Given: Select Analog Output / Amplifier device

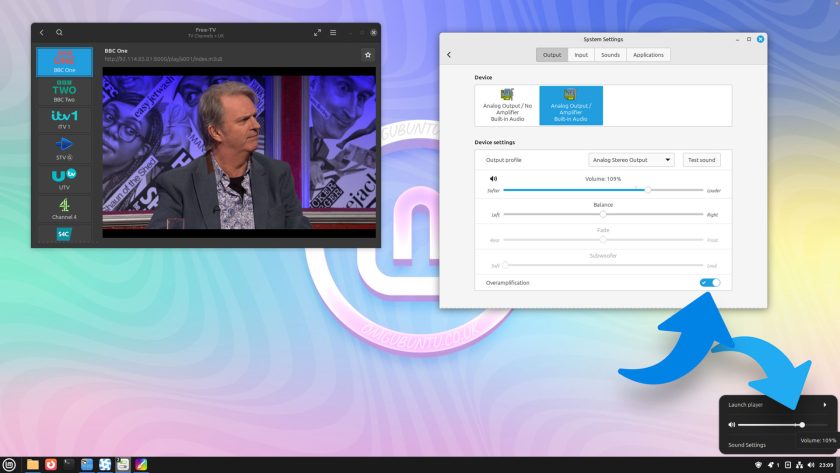Looking at the screenshot, I should pos(571,106).
